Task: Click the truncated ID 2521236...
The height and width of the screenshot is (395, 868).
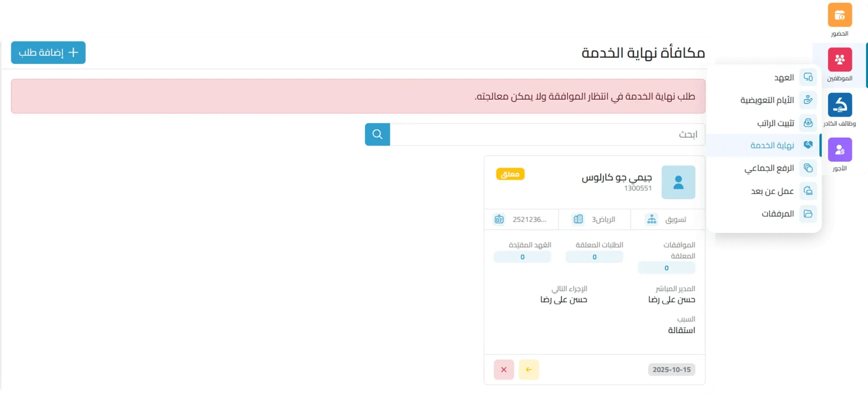Action: 529,219
